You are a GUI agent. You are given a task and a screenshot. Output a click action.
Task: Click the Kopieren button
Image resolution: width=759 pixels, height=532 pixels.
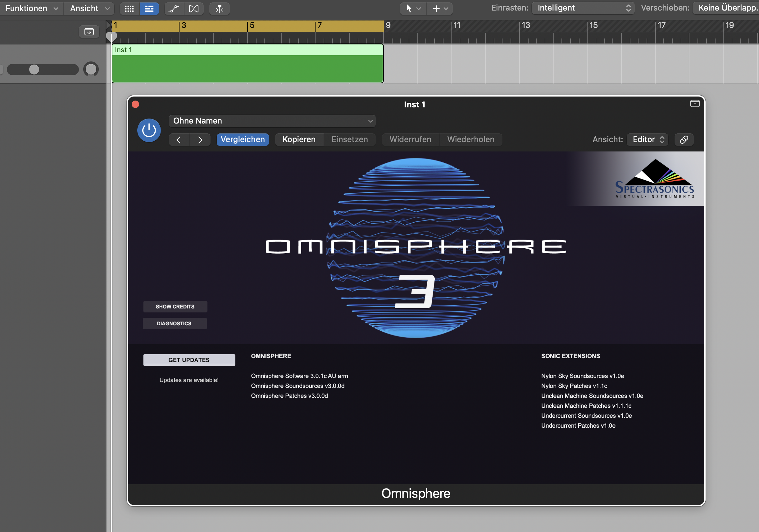tap(299, 139)
